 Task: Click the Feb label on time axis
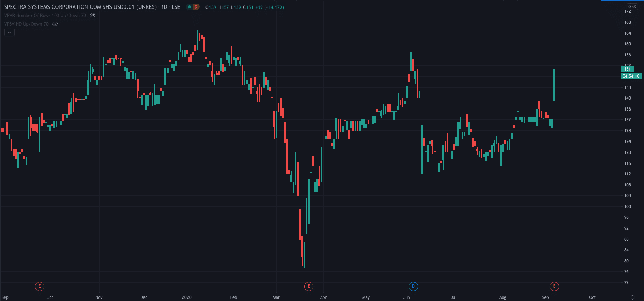[x=233, y=297]
